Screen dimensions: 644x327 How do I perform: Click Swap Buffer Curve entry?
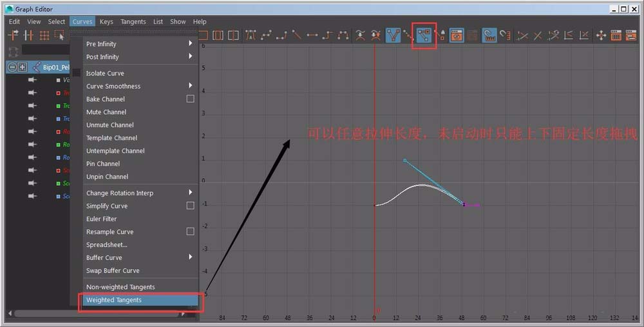coord(113,270)
